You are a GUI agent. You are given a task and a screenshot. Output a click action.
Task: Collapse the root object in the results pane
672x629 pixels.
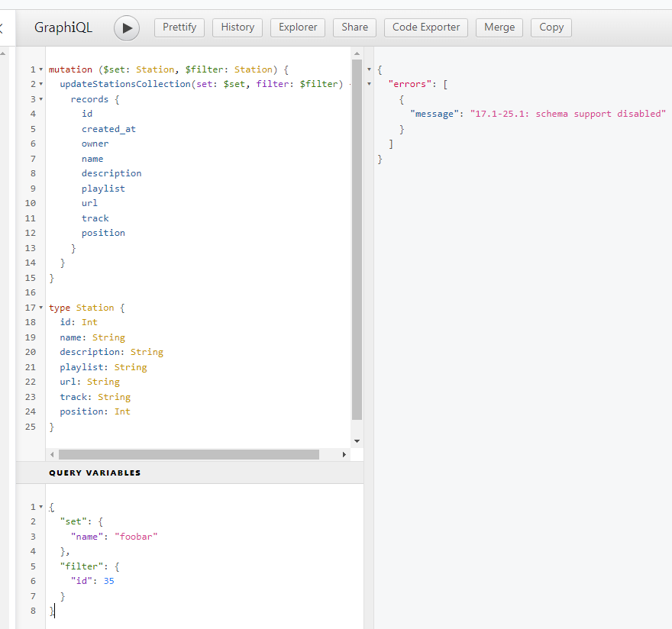click(370, 69)
